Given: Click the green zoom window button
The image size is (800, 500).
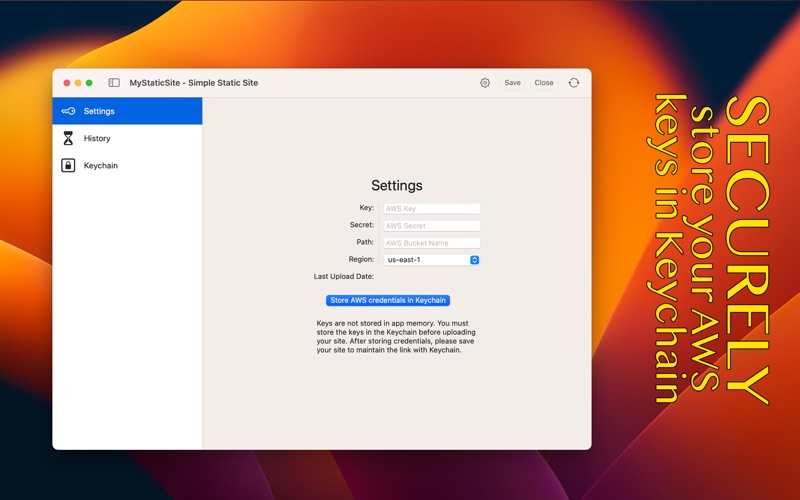Looking at the screenshot, I should click(89, 83).
